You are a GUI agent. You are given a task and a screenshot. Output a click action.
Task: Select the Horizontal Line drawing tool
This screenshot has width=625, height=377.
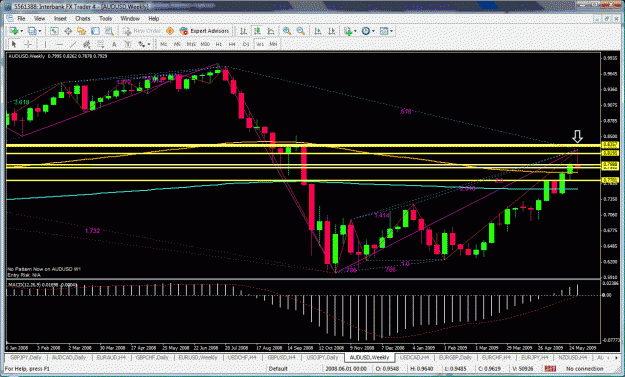tap(59, 44)
